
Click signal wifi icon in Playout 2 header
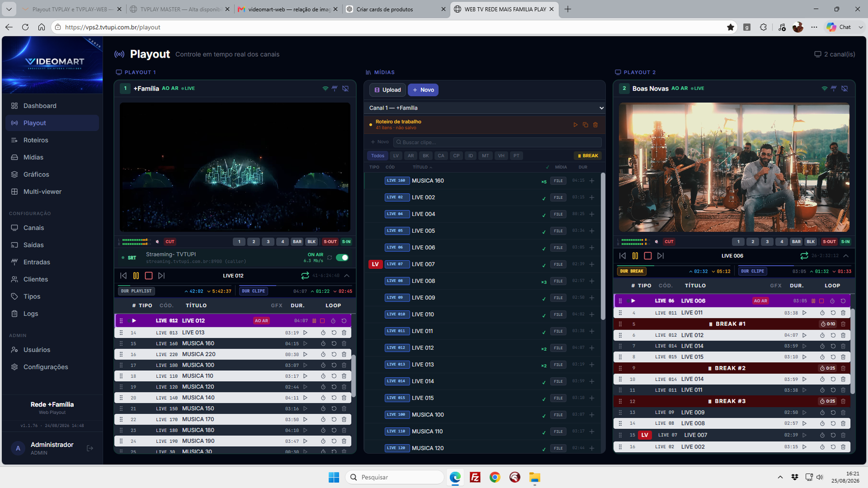click(x=825, y=88)
